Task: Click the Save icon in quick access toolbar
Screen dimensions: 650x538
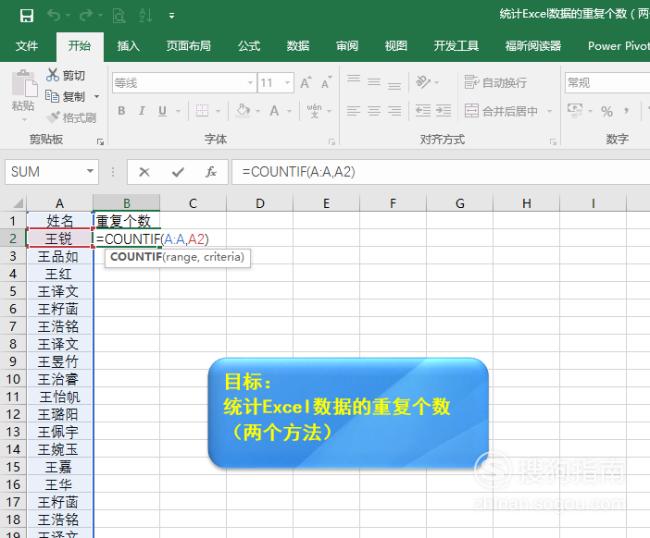Action: pos(27,16)
